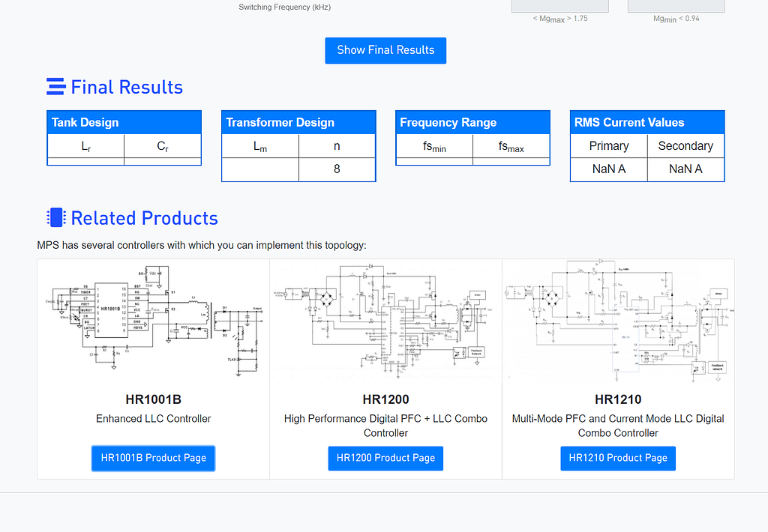Click the Mgmin value box above 0.94 label
The width and height of the screenshot is (768, 532).
click(676, 6)
